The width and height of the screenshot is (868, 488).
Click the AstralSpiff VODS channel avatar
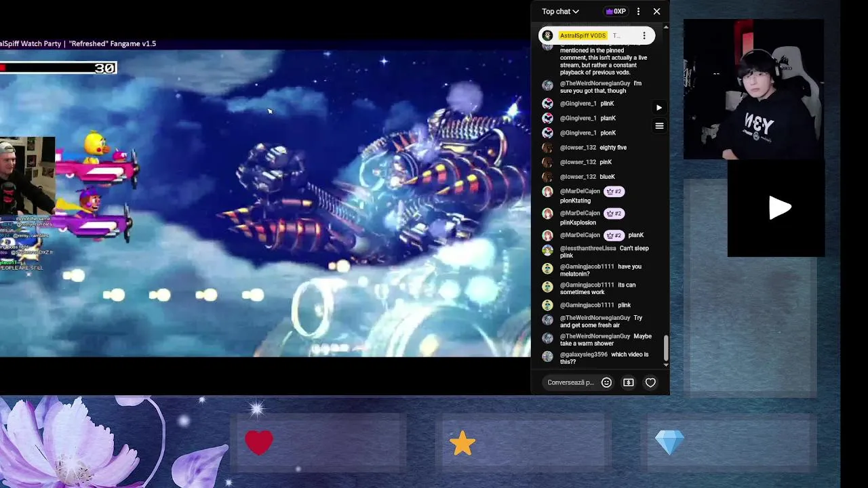coord(548,36)
